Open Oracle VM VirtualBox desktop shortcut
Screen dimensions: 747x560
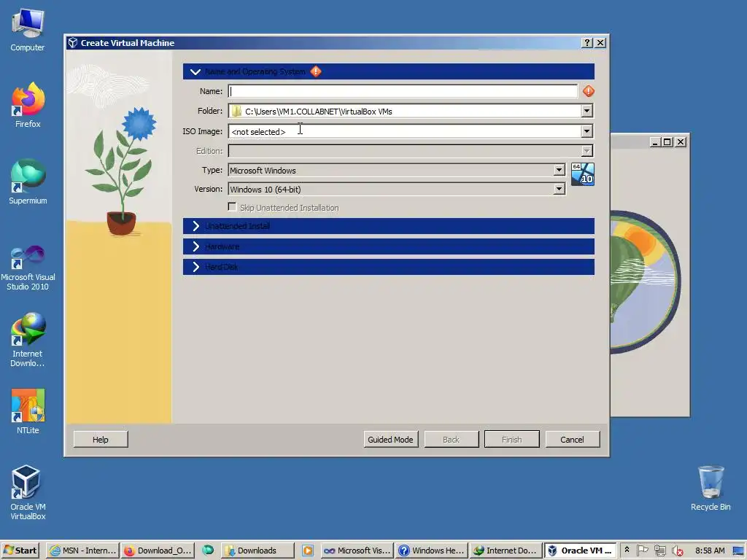[x=28, y=492]
